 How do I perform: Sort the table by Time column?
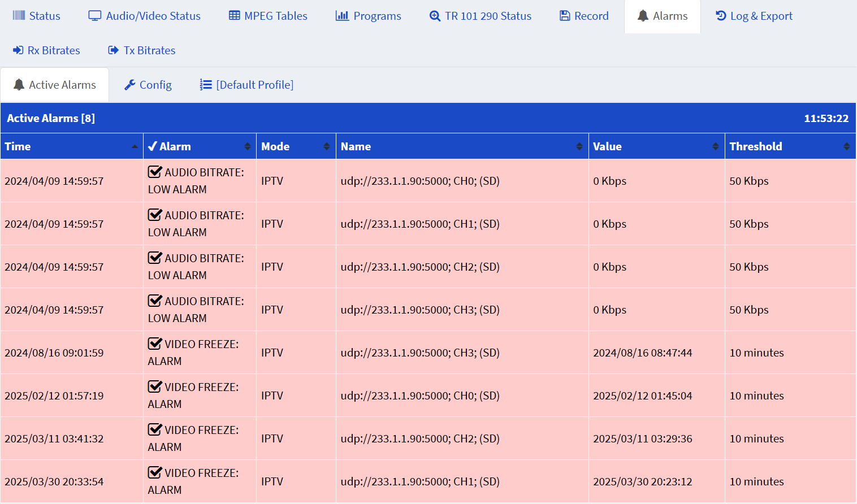pos(72,146)
